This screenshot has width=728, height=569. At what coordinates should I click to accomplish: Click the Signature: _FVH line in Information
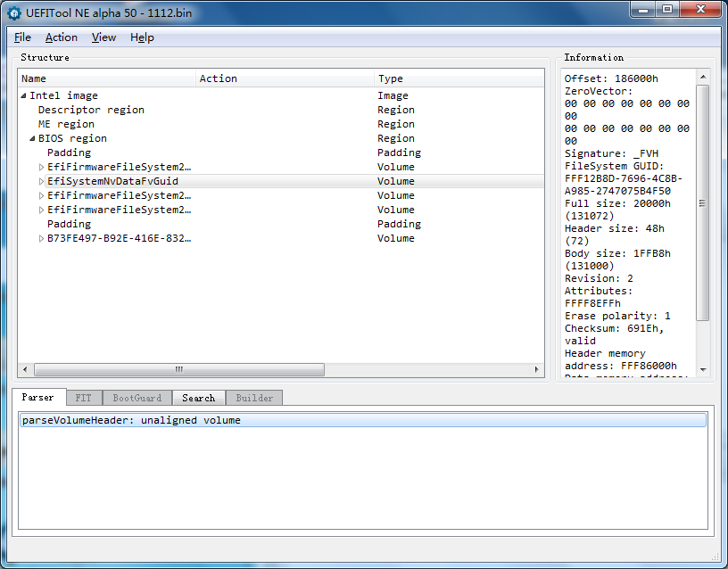click(611, 153)
